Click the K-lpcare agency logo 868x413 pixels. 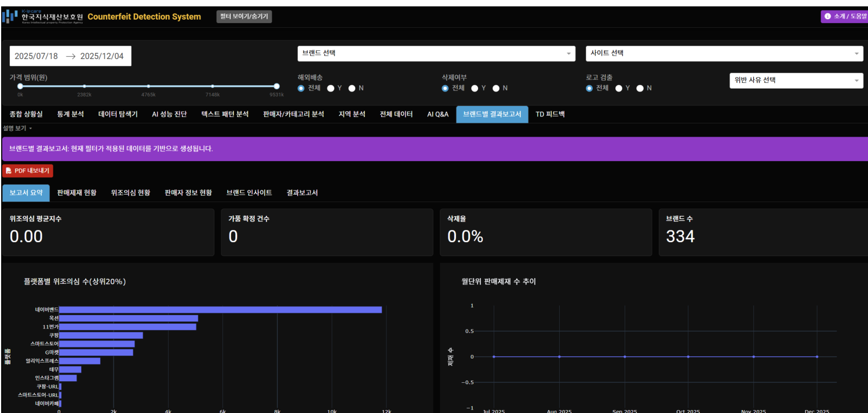(9, 16)
